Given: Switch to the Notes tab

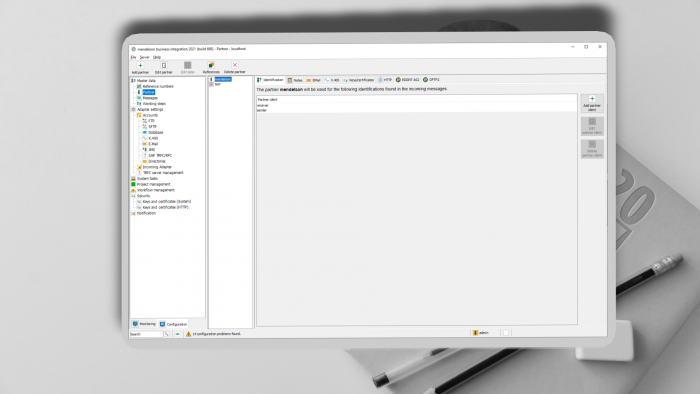Looking at the screenshot, I should (295, 80).
